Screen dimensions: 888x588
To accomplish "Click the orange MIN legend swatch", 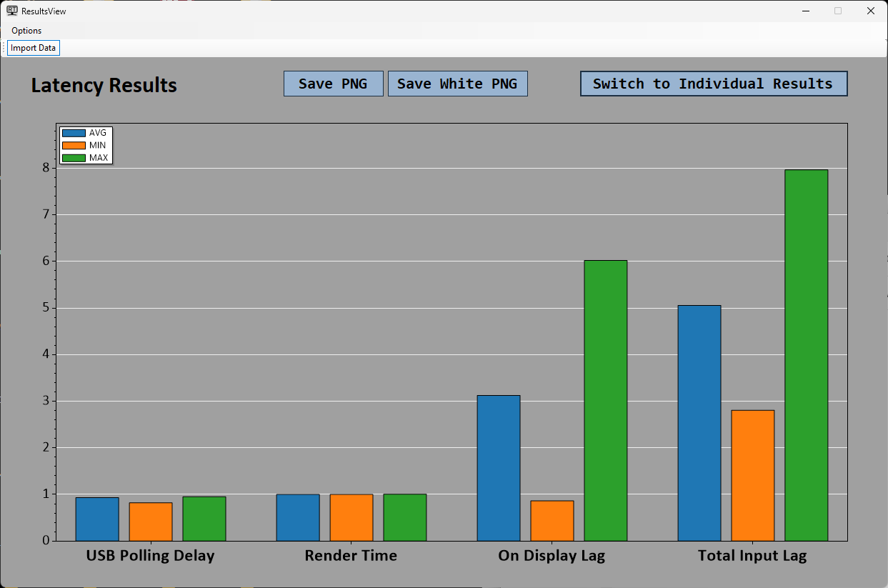I will (x=74, y=145).
